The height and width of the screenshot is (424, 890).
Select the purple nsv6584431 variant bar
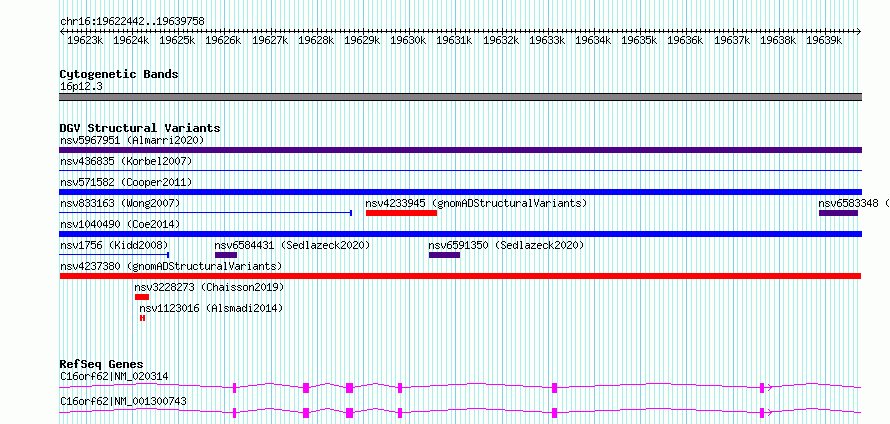[x=226, y=255]
